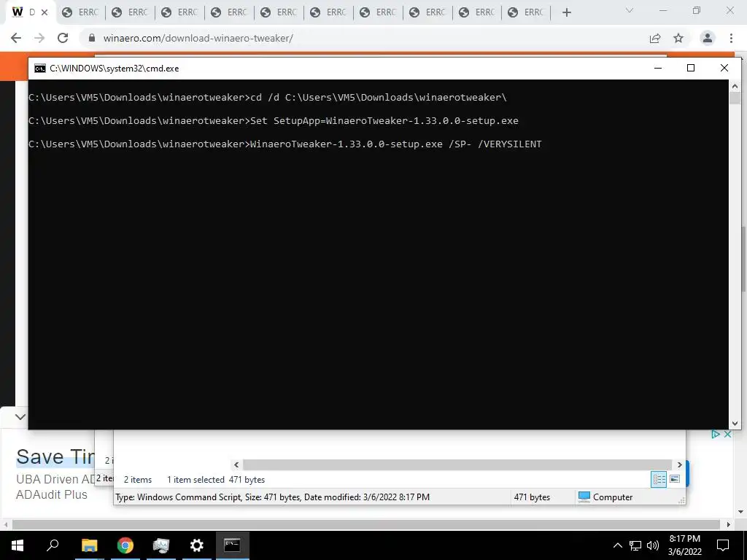Click the '2 items' Explorer status text
The image size is (747, 560).
(138, 480)
